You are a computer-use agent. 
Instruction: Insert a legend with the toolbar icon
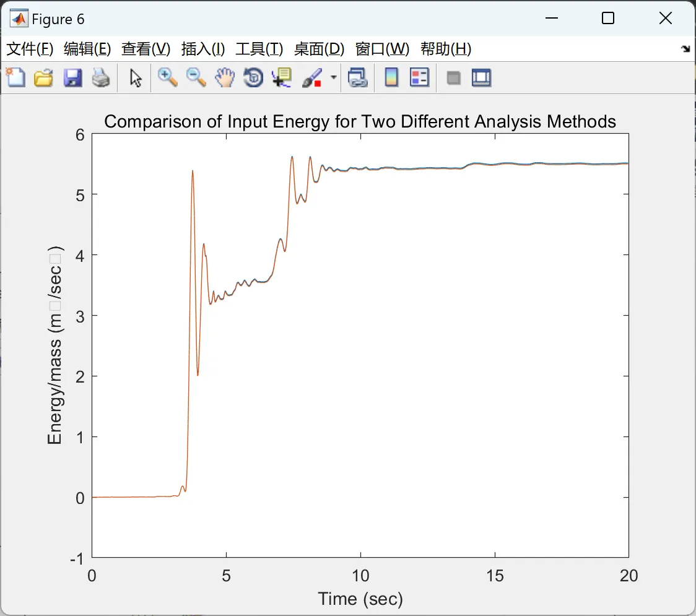pyautogui.click(x=419, y=77)
